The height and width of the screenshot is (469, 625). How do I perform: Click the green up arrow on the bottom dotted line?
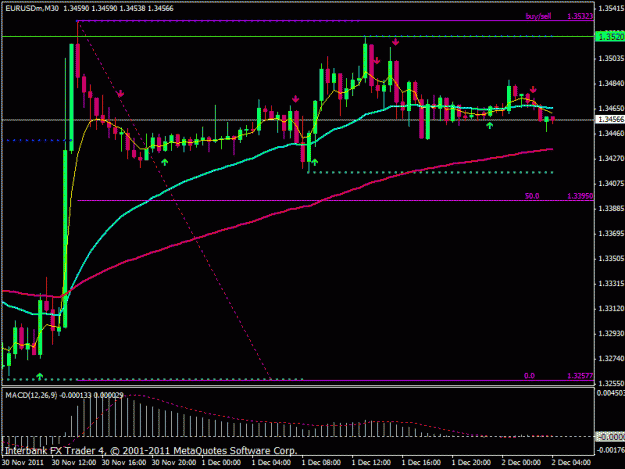click(x=39, y=376)
